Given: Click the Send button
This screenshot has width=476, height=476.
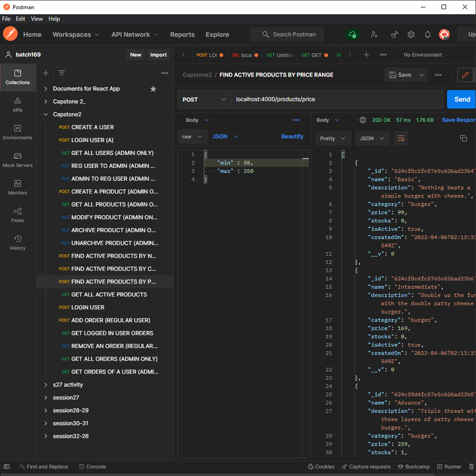Looking at the screenshot, I should pos(462,99).
